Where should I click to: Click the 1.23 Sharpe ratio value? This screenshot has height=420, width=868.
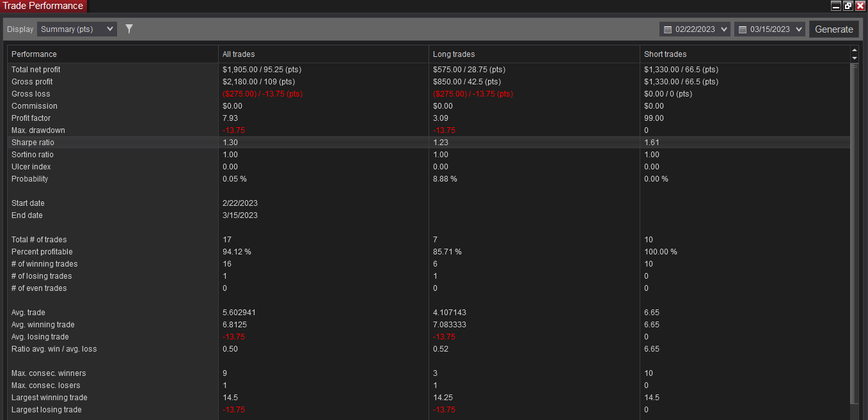pyautogui.click(x=441, y=143)
